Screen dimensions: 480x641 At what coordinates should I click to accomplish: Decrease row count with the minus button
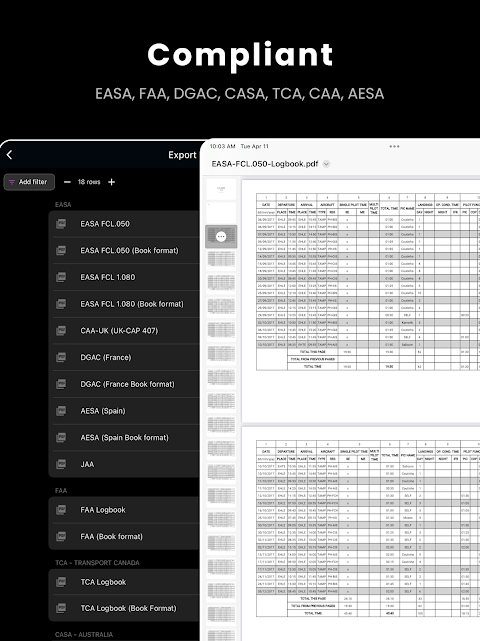point(67,182)
